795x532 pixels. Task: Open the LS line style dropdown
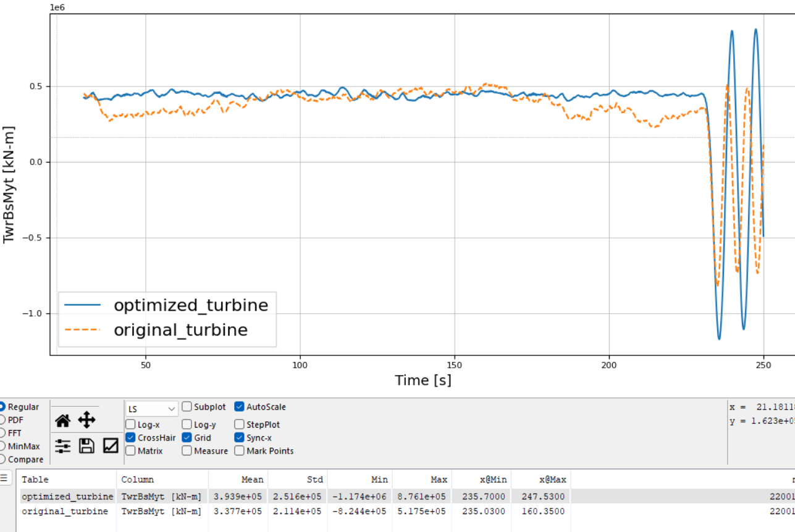tap(152, 408)
